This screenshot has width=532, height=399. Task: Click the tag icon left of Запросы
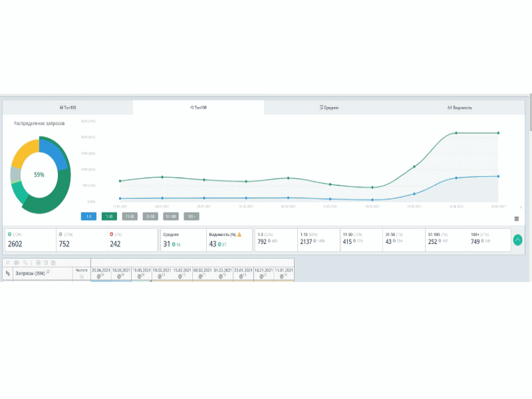click(8, 273)
